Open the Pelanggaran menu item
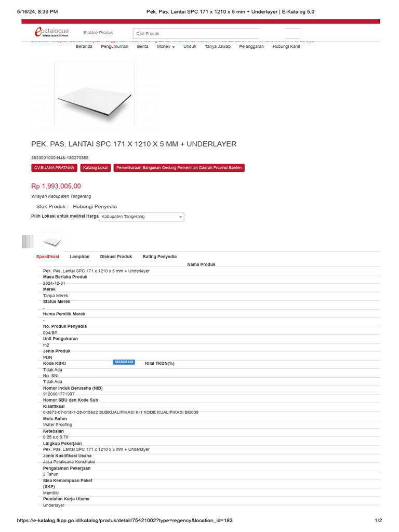This screenshot has width=399, height=532. coord(251,46)
